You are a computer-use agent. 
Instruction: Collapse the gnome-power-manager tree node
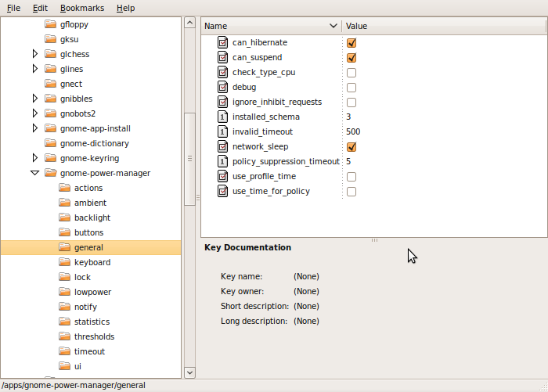[35, 173]
